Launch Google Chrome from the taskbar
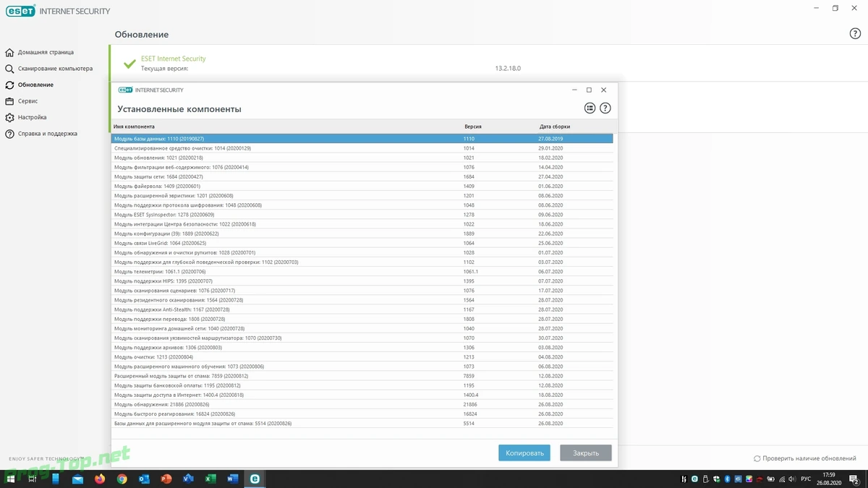Screen dimensions: 868x488 point(122,479)
